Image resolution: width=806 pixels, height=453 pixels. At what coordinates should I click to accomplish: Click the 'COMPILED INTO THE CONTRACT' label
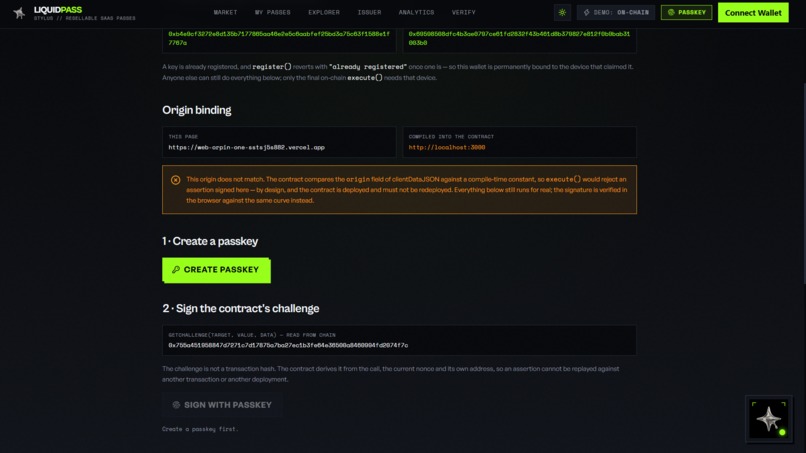pos(451,137)
